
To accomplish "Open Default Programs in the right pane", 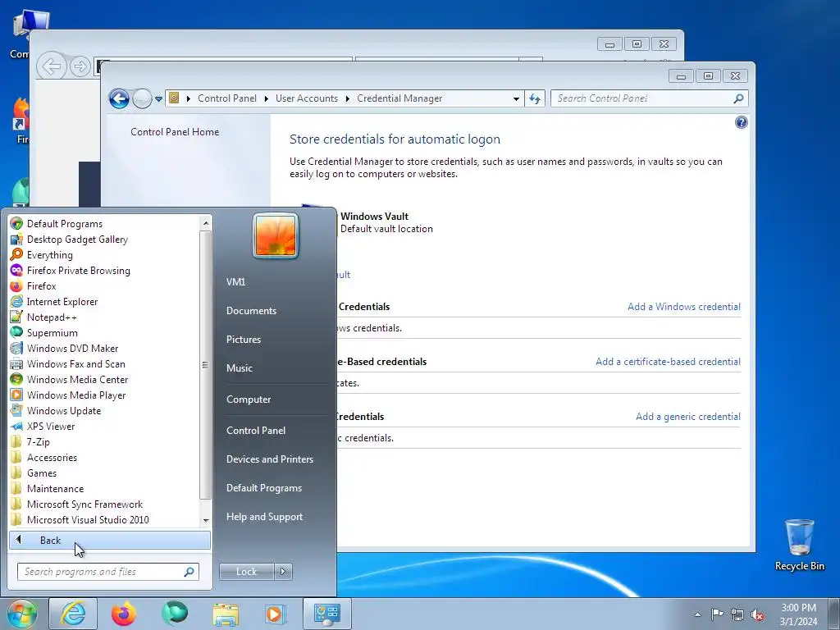I will (263, 488).
